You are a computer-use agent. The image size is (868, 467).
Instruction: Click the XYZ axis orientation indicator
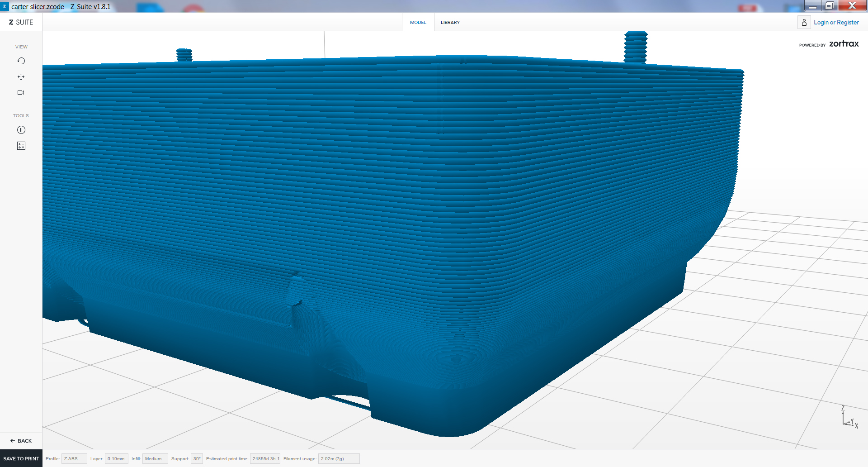(849, 417)
